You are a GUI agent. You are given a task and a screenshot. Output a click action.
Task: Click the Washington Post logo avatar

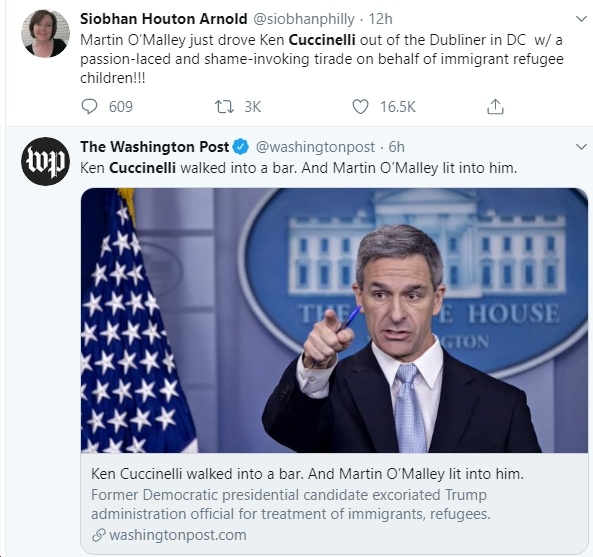(45, 161)
